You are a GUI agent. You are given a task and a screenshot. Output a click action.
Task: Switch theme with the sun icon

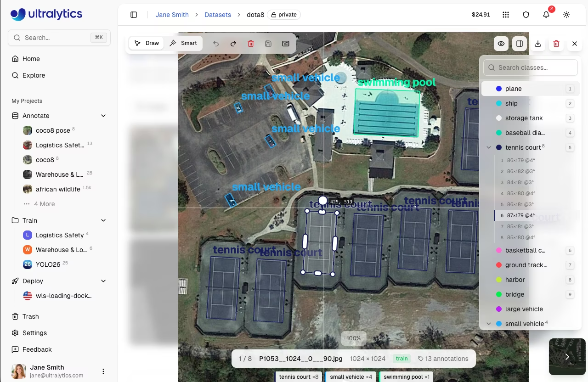[x=566, y=15]
